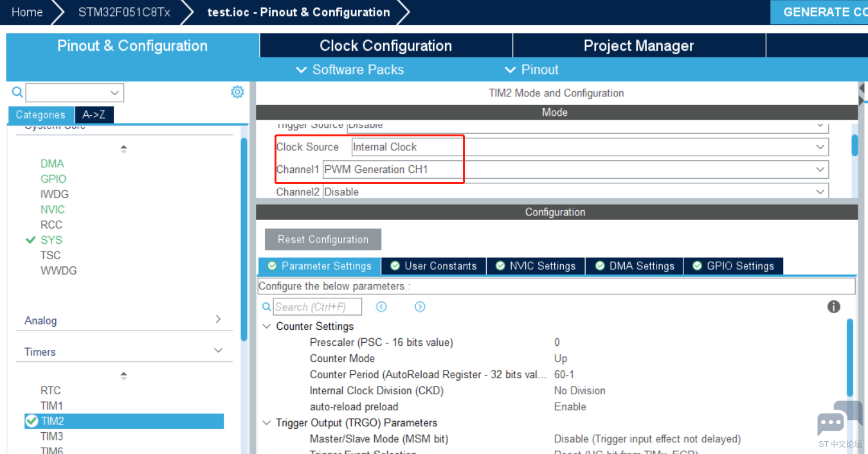Click the Reset Configuration button
868x454 pixels.
pyautogui.click(x=323, y=239)
